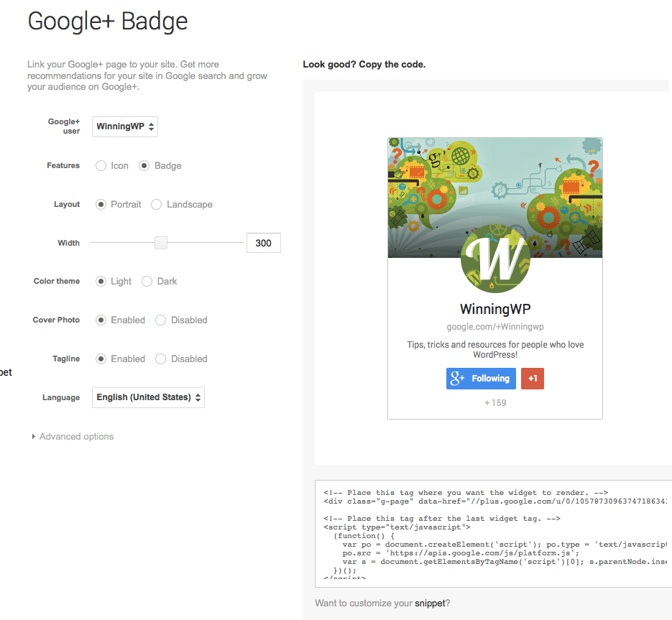Screen dimensions: 672x620
Task: Select the Dark color theme
Action: [147, 282]
